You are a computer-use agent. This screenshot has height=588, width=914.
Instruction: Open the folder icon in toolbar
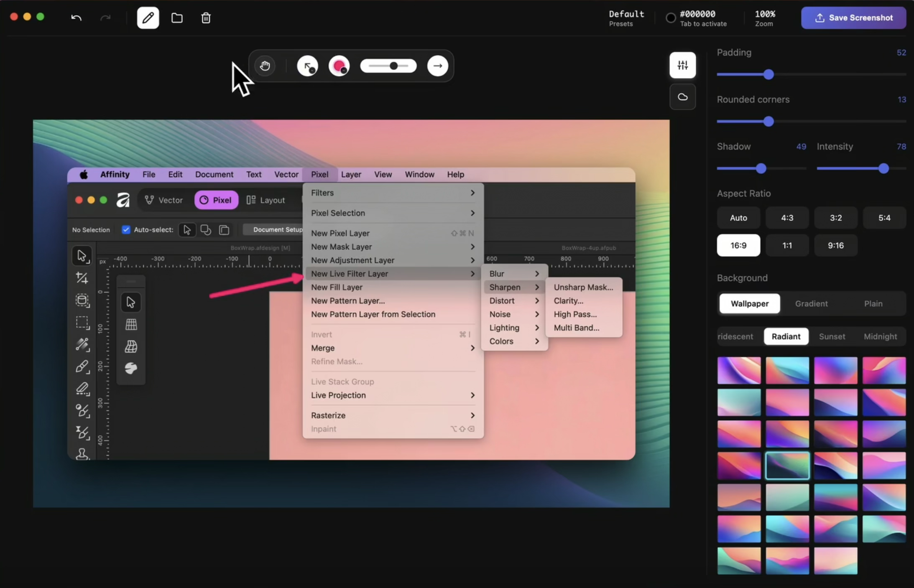pos(177,18)
